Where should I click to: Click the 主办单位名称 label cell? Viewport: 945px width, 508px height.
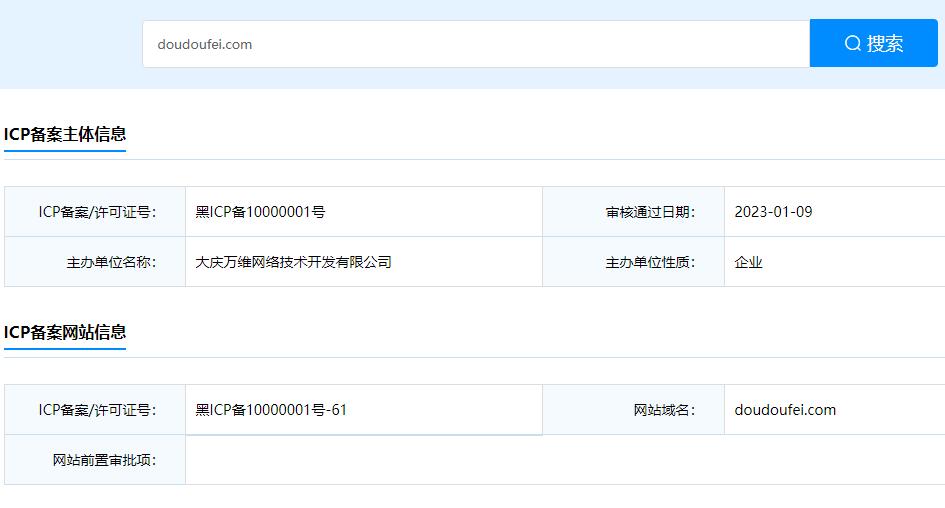click(95, 262)
